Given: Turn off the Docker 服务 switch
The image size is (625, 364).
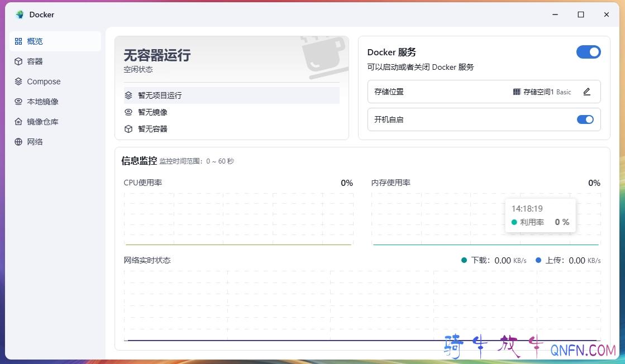Looking at the screenshot, I should click(588, 52).
